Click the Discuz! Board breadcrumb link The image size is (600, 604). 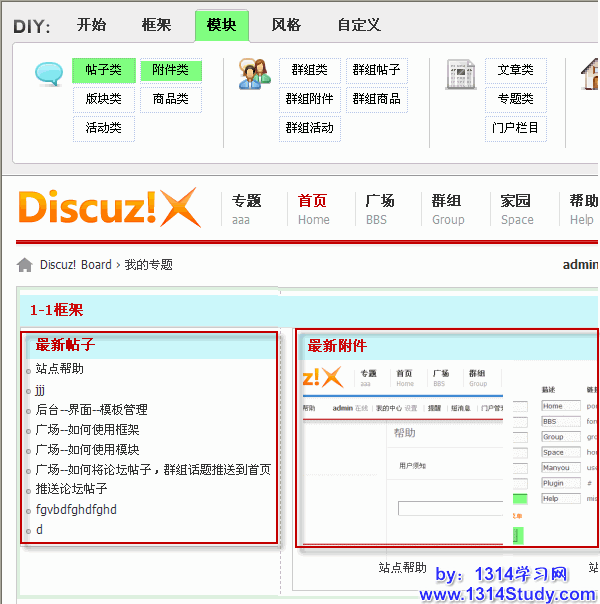(x=76, y=265)
